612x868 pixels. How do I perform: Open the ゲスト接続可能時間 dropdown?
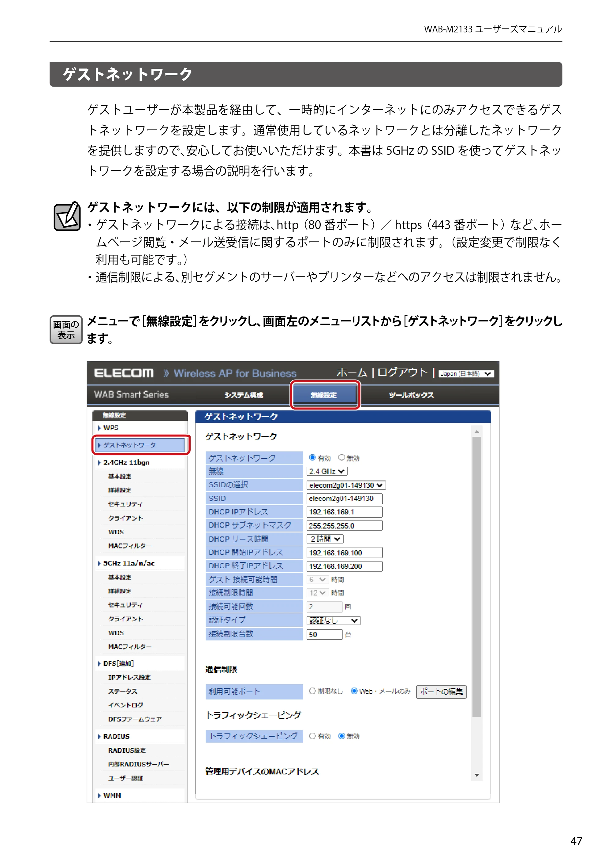coord(317,580)
